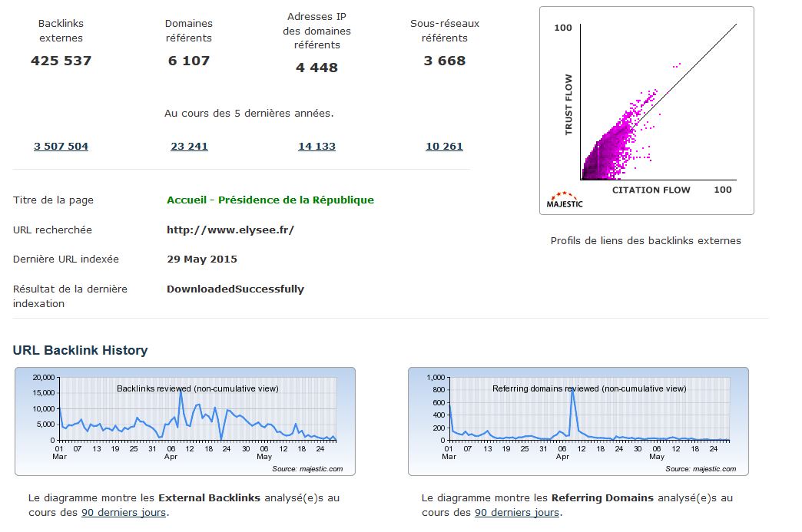
Task: Open the 23 241 referring domains link
Action: [189, 146]
